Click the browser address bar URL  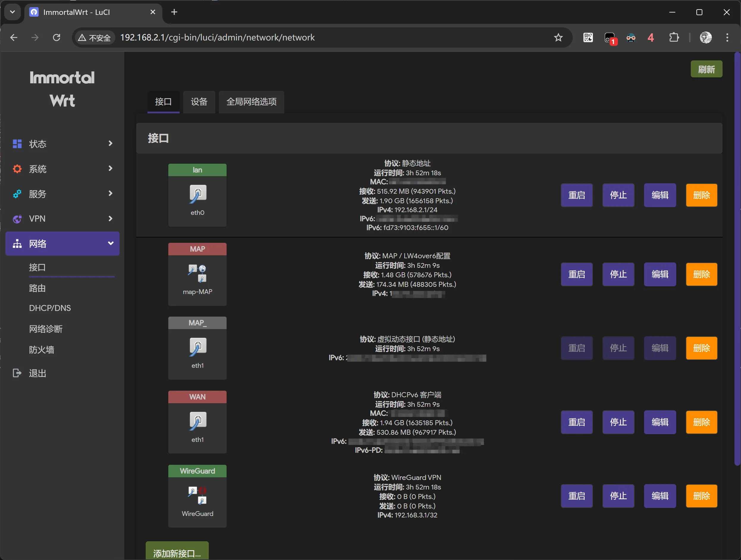217,37
